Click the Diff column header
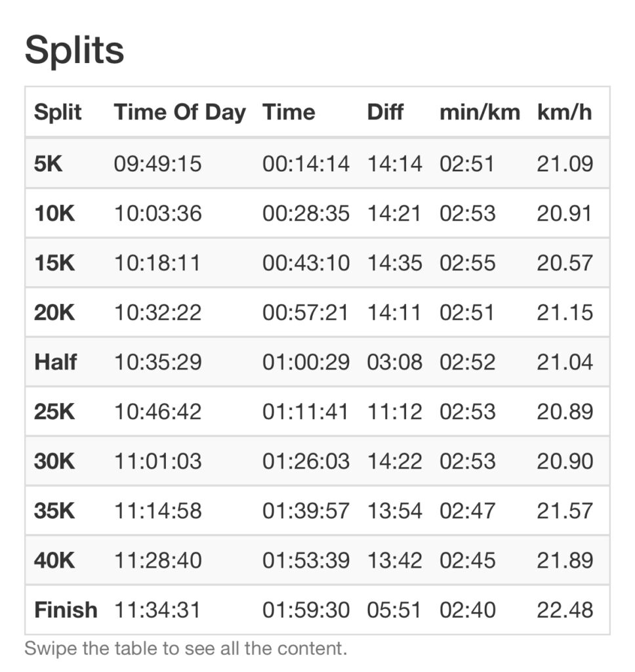635x672 pixels. click(x=385, y=112)
